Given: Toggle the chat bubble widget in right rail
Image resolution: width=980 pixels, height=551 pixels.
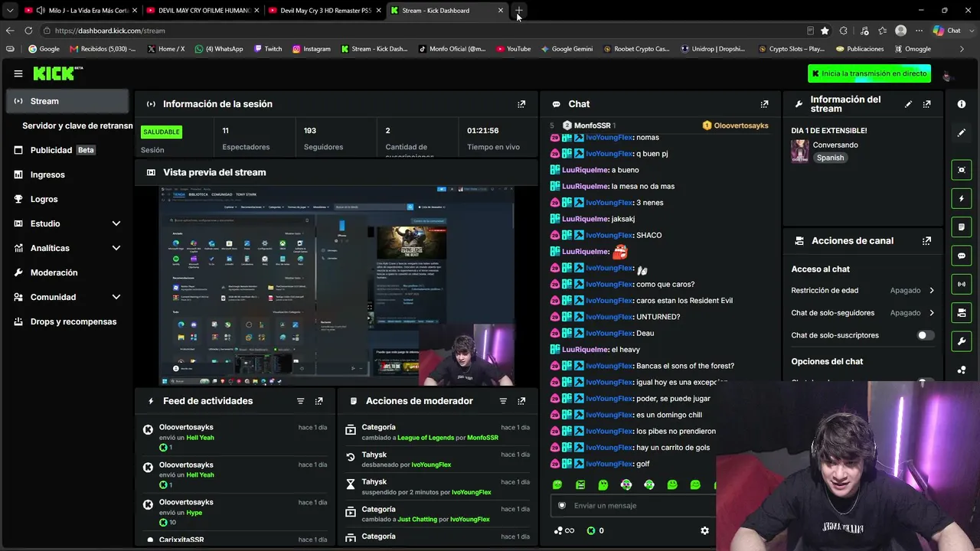Looking at the screenshot, I should (x=962, y=256).
